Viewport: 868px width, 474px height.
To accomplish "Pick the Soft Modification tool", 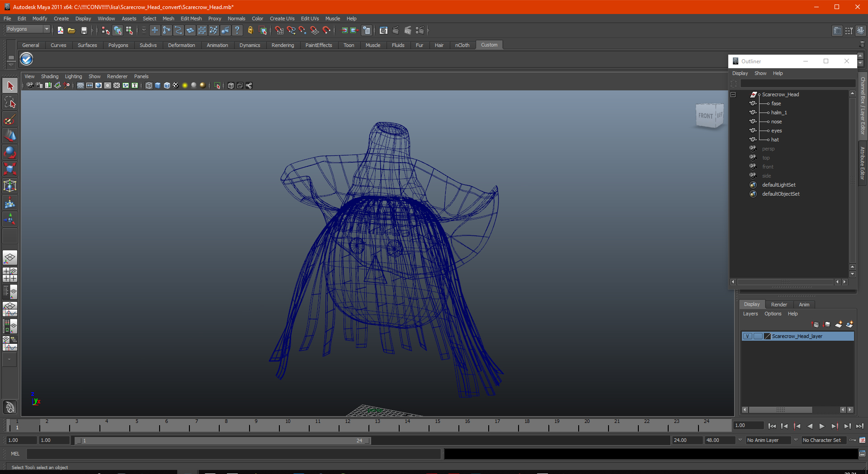I will tap(10, 203).
